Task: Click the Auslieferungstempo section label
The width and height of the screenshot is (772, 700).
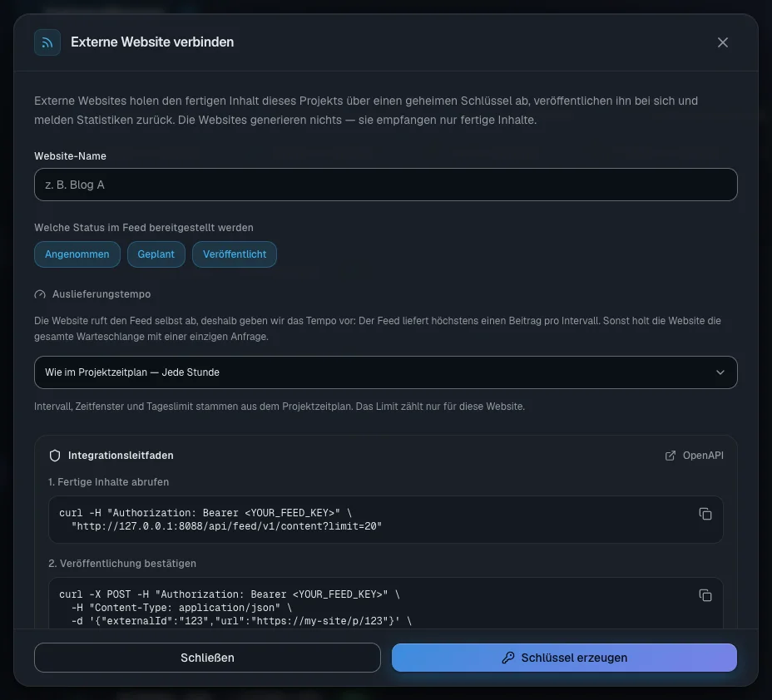Action: click(101, 294)
